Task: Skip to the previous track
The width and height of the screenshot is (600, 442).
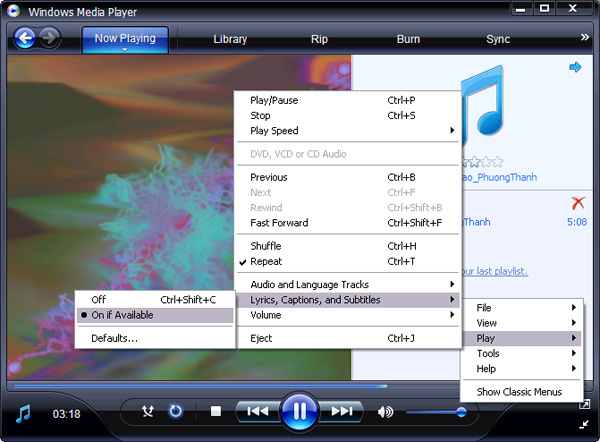Action: click(257, 411)
